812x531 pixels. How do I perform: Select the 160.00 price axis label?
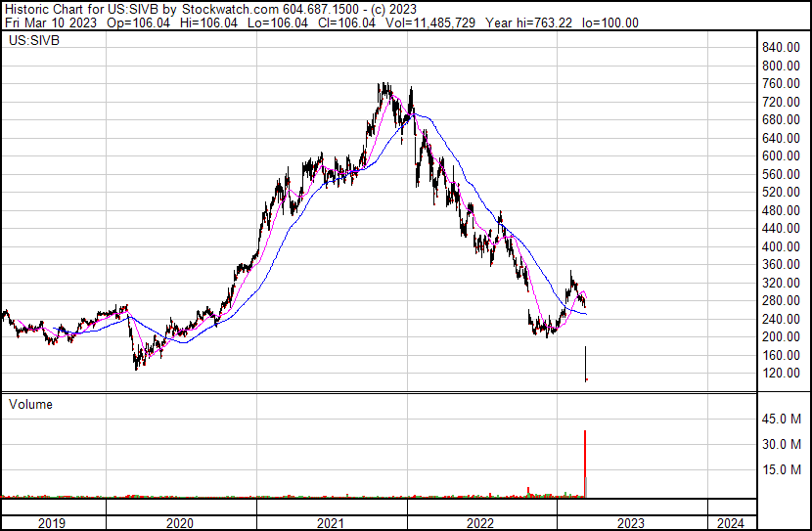pos(781,356)
